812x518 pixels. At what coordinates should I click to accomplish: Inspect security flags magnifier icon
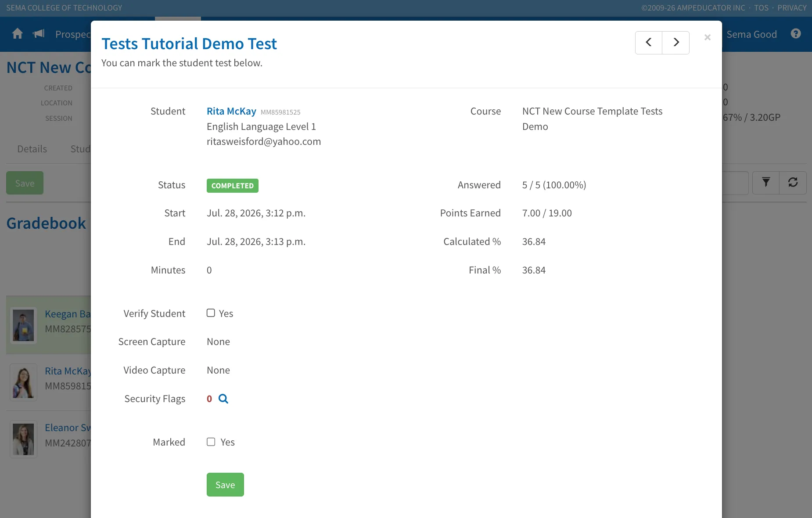(223, 399)
